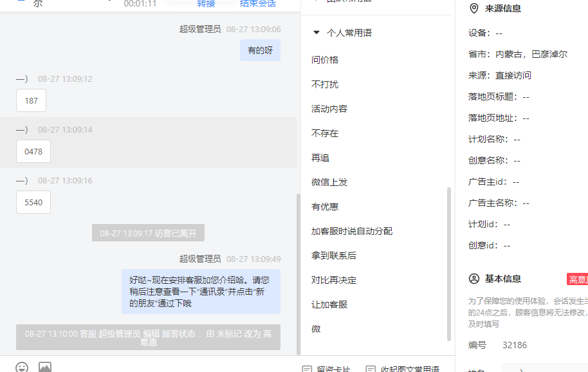Click the location pin icon beside 来源信息
Viewport: 588px width, 372px height.
[474, 8]
